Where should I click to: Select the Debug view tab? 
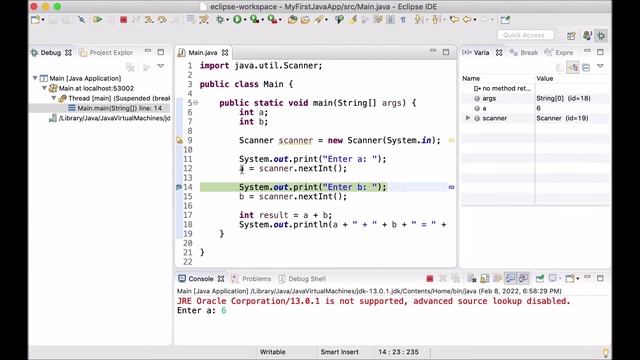(51, 53)
